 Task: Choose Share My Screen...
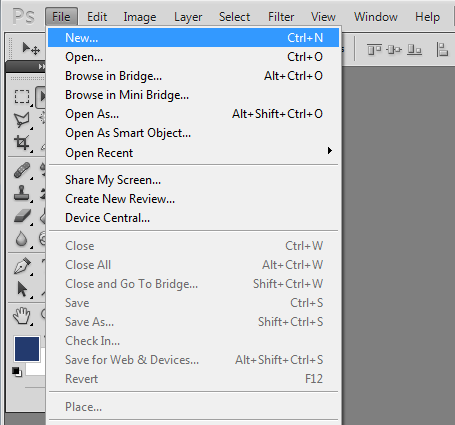click(194, 180)
